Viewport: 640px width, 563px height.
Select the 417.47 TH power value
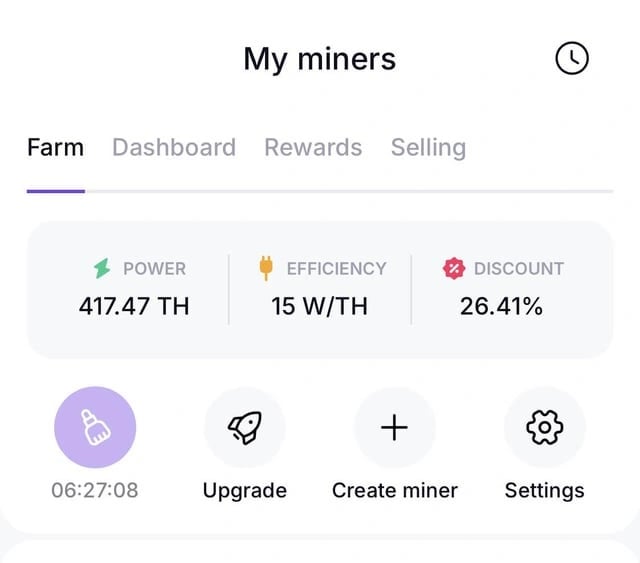click(x=134, y=306)
